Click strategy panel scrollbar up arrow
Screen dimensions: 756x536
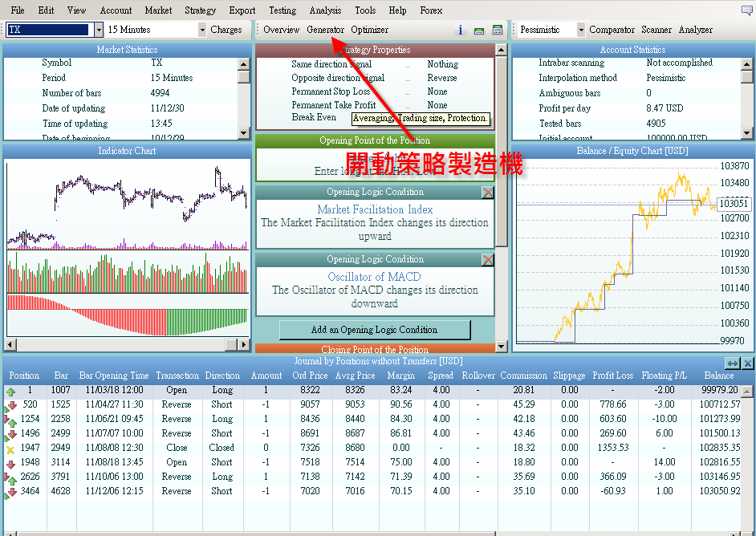(x=501, y=50)
